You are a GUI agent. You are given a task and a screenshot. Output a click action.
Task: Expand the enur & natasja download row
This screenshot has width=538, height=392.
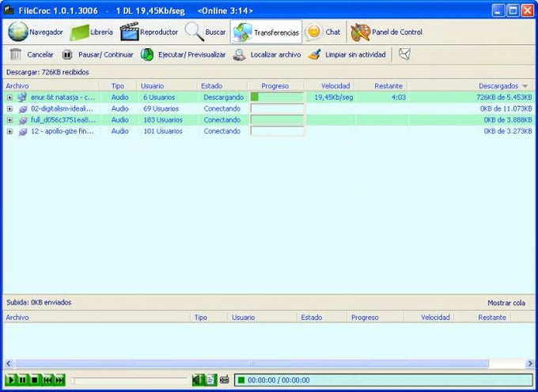click(x=9, y=97)
